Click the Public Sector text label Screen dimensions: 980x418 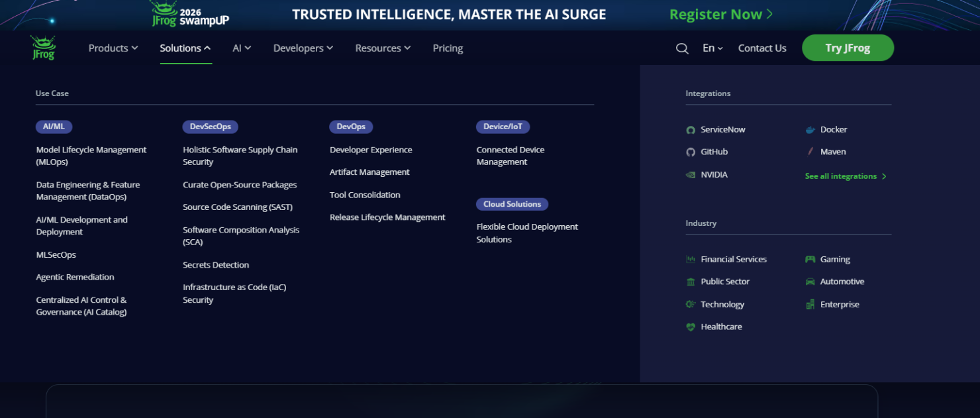(725, 282)
